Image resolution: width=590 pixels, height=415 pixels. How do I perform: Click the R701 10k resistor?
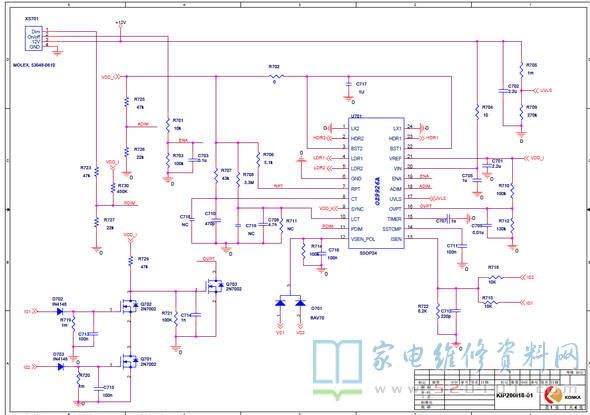168,125
